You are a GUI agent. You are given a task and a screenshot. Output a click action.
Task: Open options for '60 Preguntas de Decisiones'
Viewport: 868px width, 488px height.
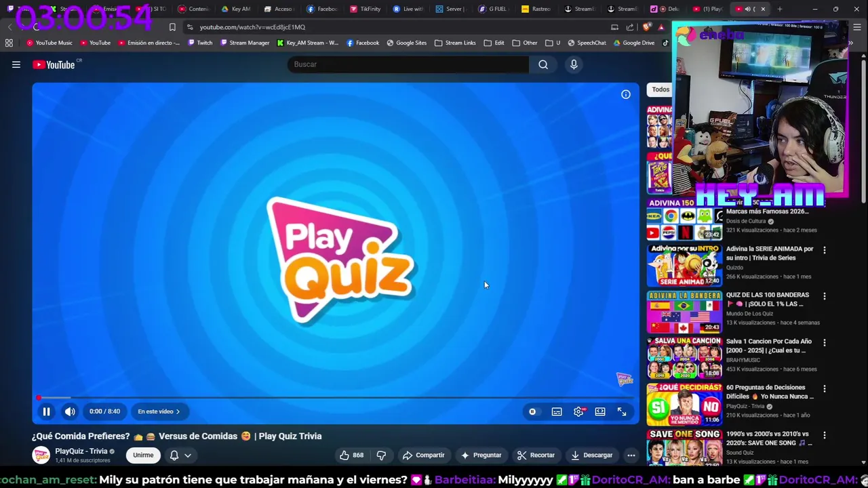[x=825, y=388]
